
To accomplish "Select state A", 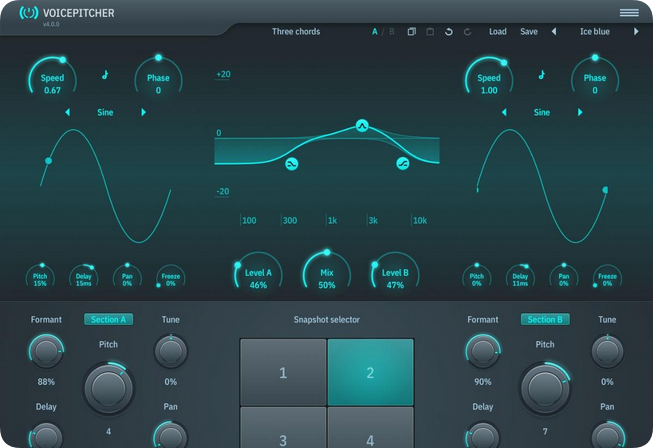I will (375, 32).
